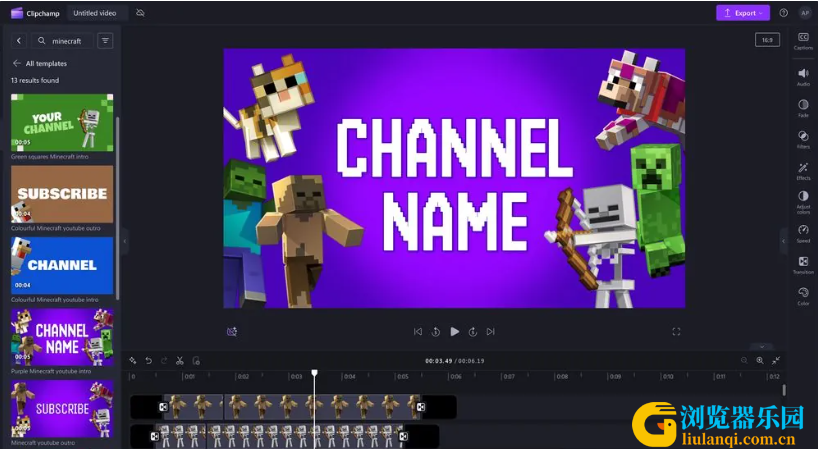This screenshot has width=818, height=449.
Task: Zoom in the timeline
Action: tap(760, 360)
